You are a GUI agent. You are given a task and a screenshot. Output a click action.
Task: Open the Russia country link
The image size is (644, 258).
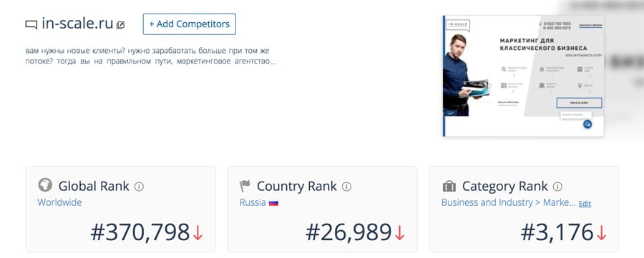pos(253,203)
